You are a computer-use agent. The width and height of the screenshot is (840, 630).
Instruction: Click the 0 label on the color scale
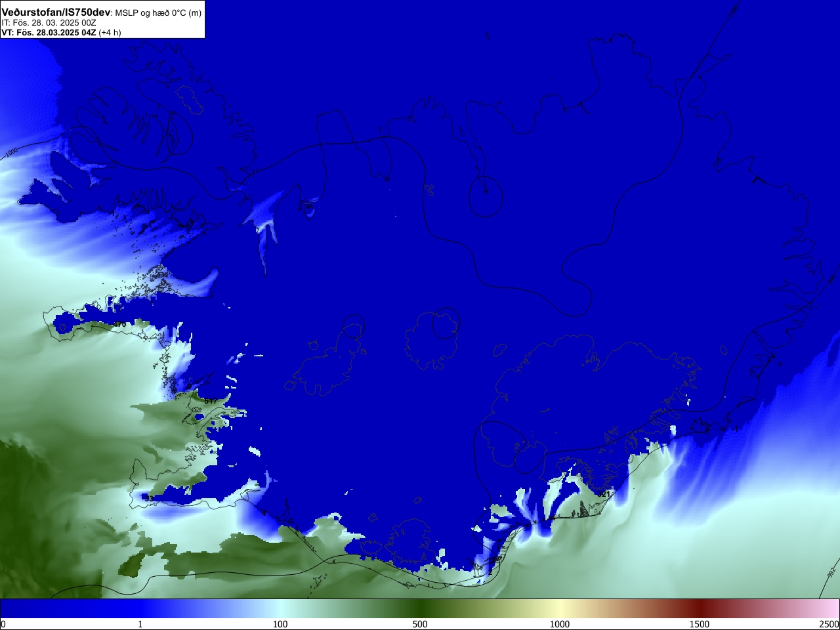pos(3,624)
